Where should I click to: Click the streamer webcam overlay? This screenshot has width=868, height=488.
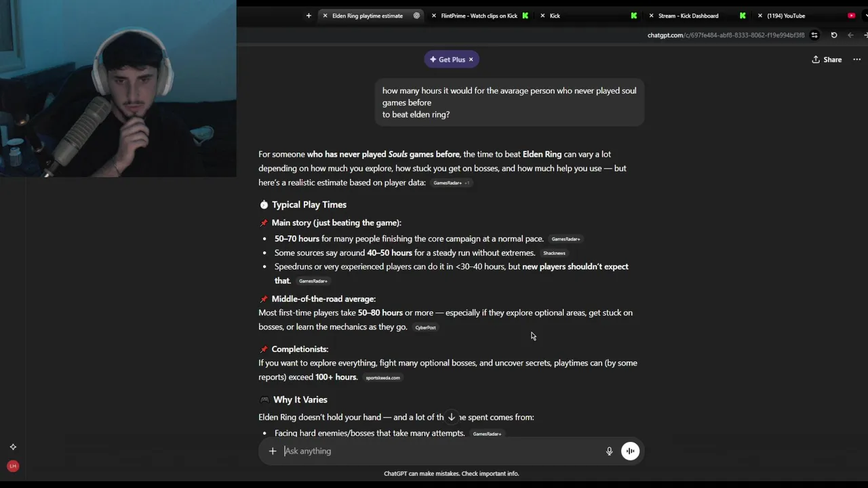118,88
